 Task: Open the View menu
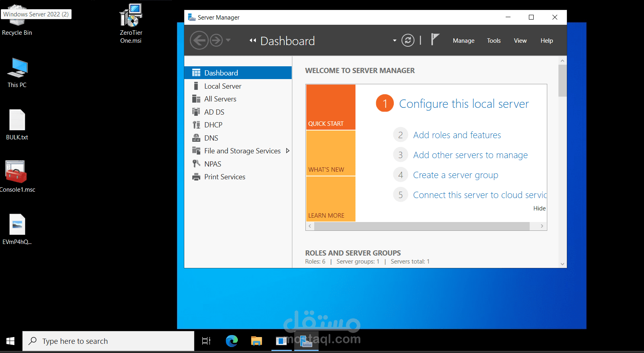click(x=520, y=41)
